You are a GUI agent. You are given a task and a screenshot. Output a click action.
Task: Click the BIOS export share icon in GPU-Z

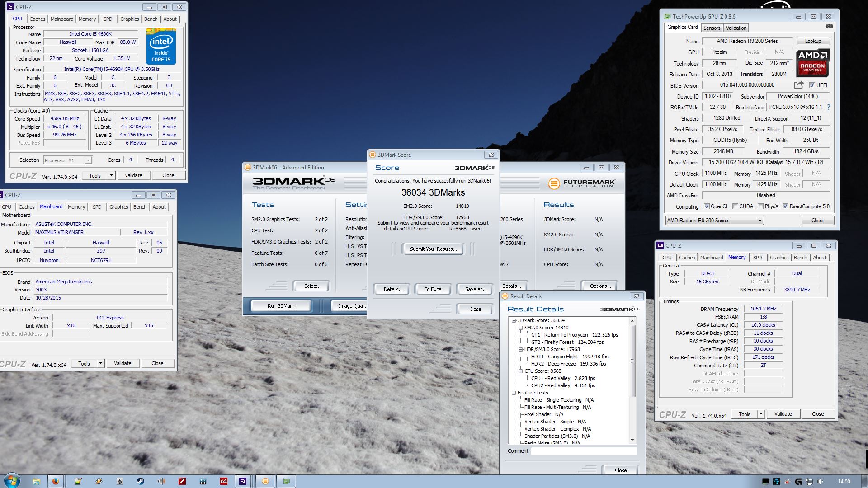pyautogui.click(x=799, y=85)
